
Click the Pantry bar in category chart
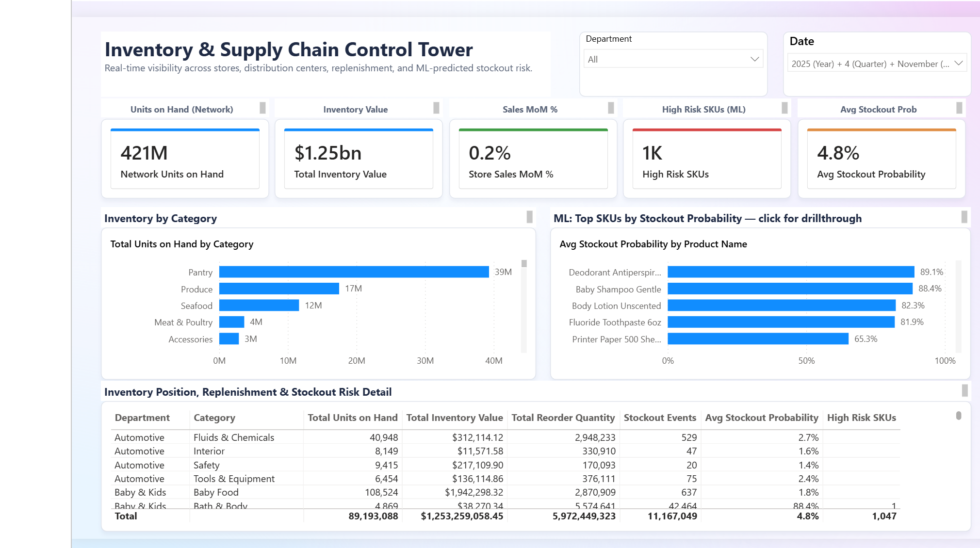tap(354, 272)
